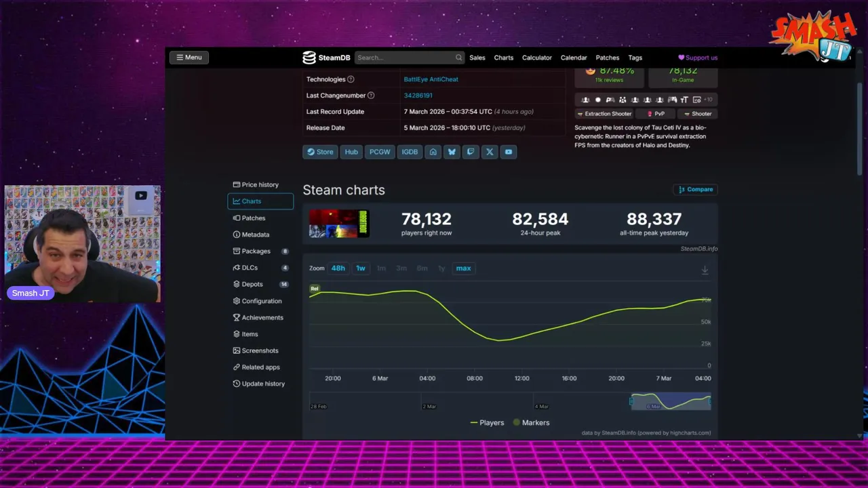Download the chart via arrow icon
This screenshot has width=868, height=488.
705,270
